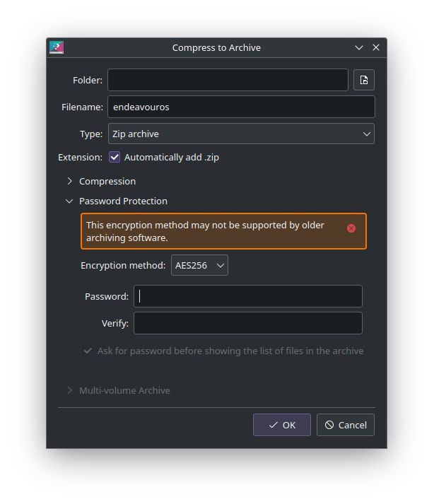Uncheck Automatically add .zip checkbox

pos(115,157)
